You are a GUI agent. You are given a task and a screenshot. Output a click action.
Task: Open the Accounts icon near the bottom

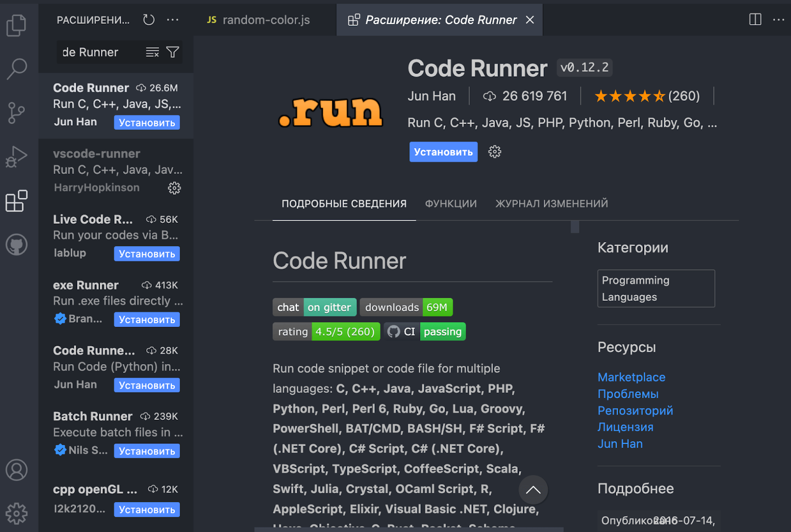click(17, 470)
